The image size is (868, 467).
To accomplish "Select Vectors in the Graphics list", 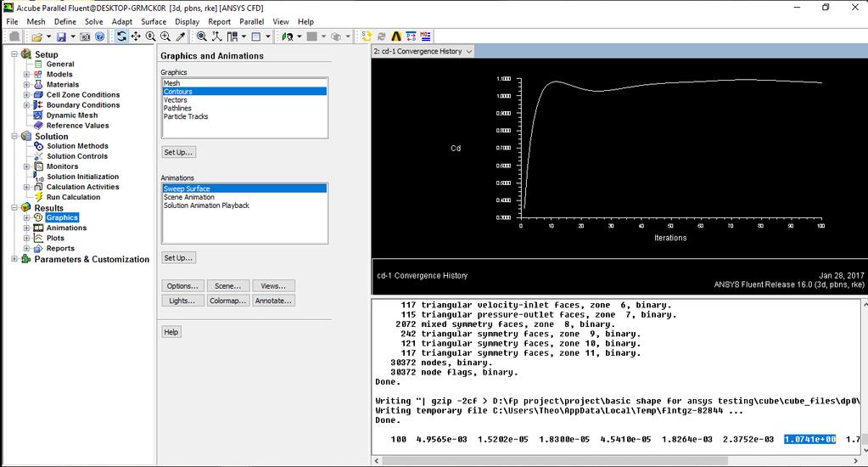I will [x=244, y=99].
